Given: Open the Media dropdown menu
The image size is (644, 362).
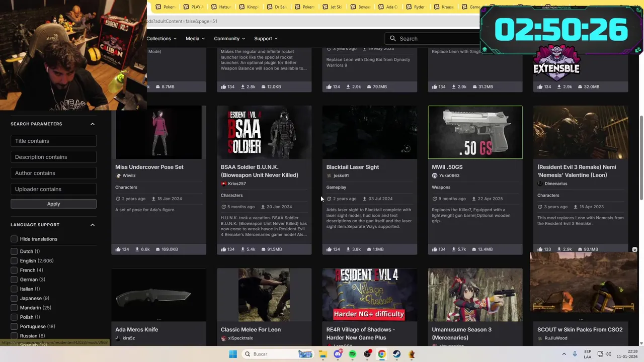Looking at the screenshot, I should pos(195,39).
